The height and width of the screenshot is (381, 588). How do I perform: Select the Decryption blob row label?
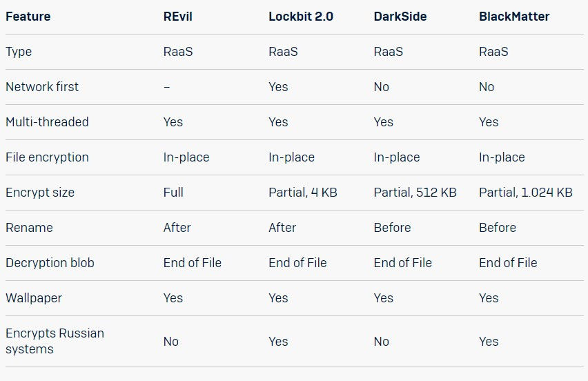[x=50, y=263]
